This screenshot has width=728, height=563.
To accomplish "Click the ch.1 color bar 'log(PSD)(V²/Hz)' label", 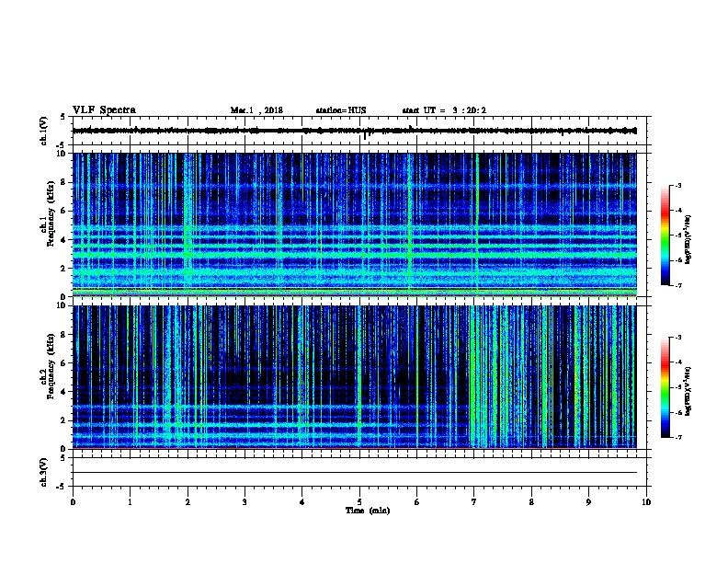I will 688,240.
